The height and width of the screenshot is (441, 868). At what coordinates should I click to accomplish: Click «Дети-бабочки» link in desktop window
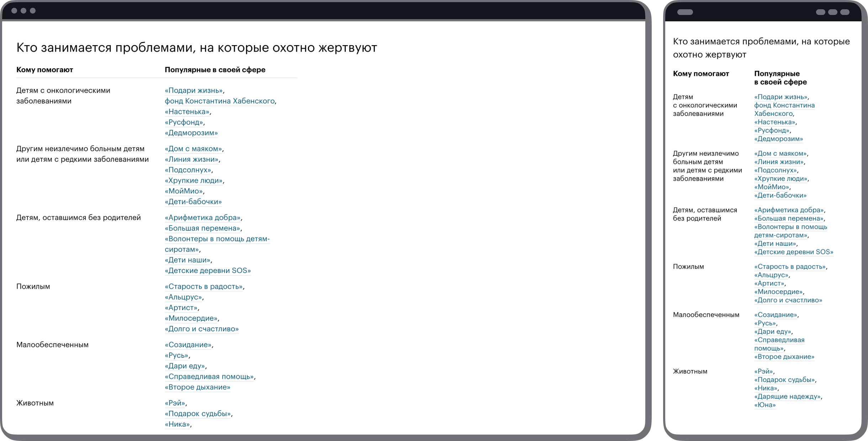click(193, 202)
